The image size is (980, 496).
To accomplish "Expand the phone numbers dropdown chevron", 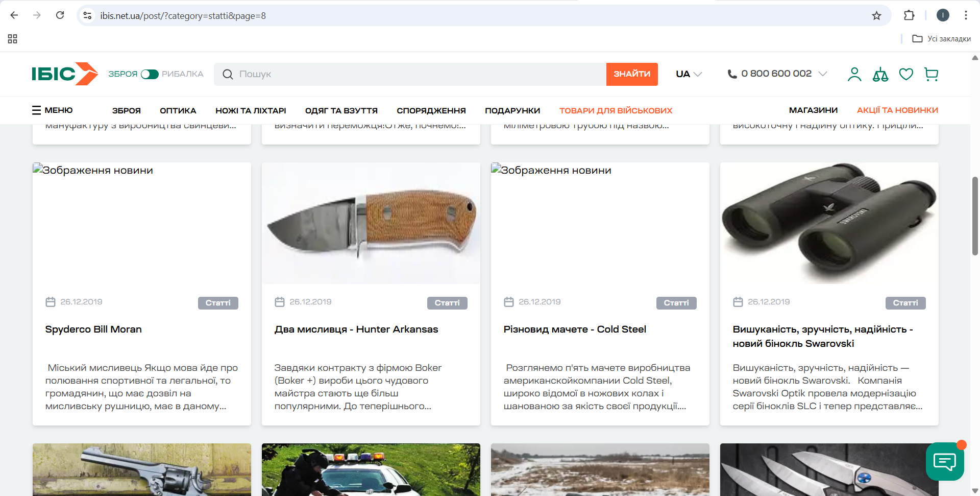I will [823, 74].
